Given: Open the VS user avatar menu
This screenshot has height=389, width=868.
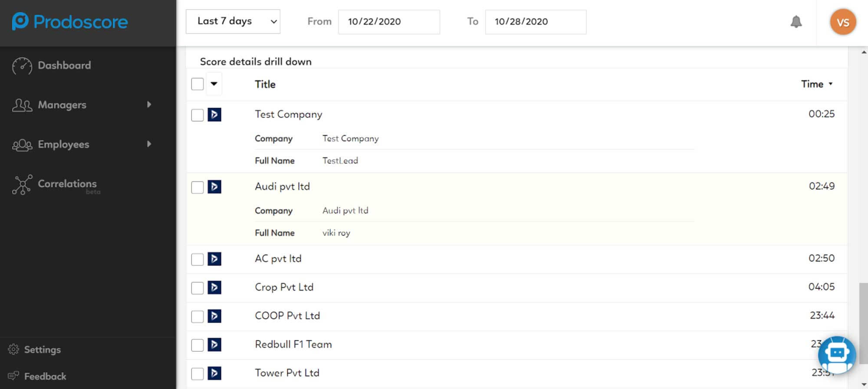Looking at the screenshot, I should (x=843, y=22).
